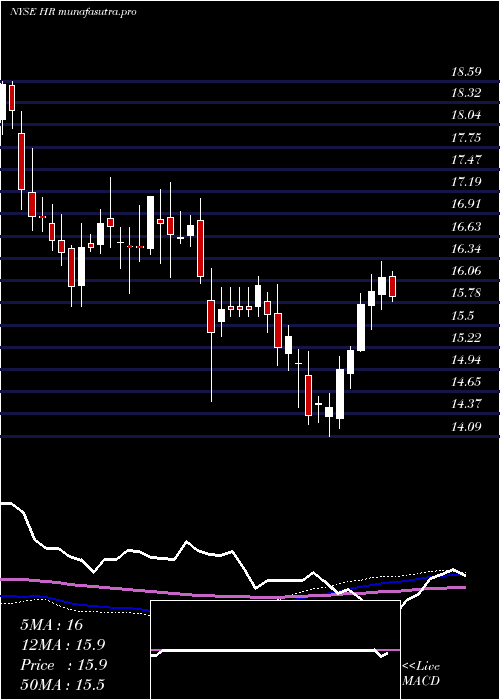Click the last red candlestick on the chart
500x700 pixels.
(392, 286)
